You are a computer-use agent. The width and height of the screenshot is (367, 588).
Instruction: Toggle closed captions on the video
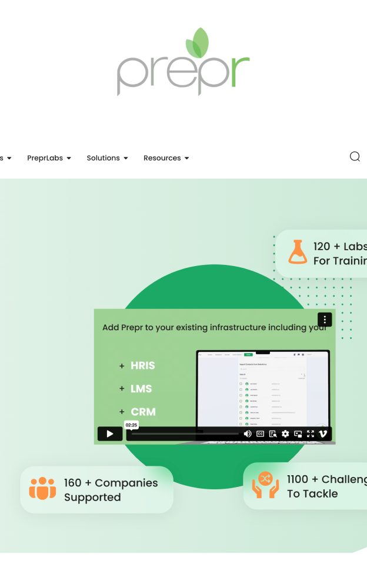[x=260, y=434]
